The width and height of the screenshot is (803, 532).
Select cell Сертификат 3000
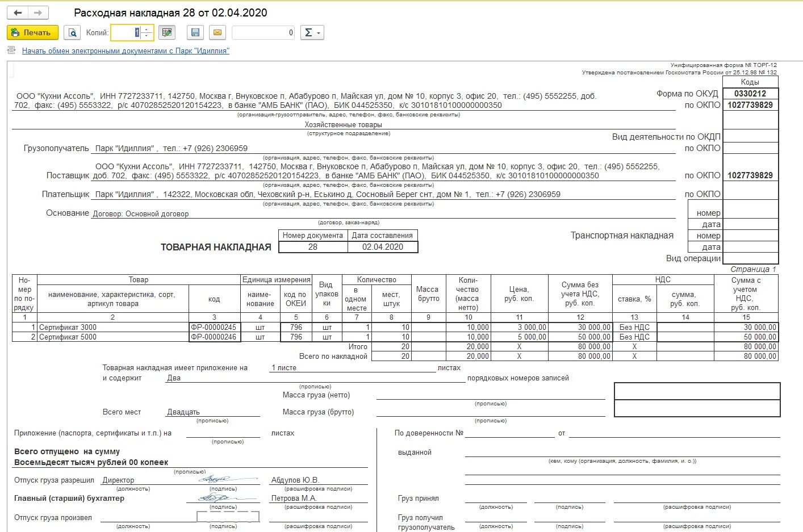113,327
